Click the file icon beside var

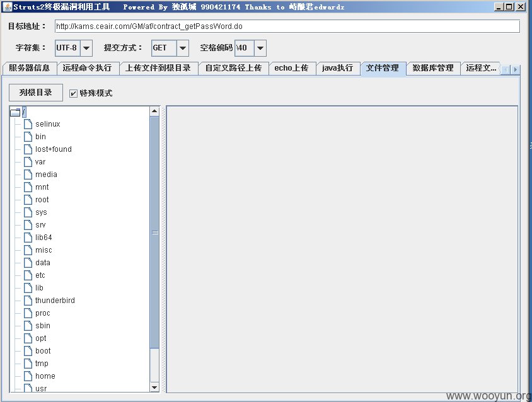coord(28,162)
